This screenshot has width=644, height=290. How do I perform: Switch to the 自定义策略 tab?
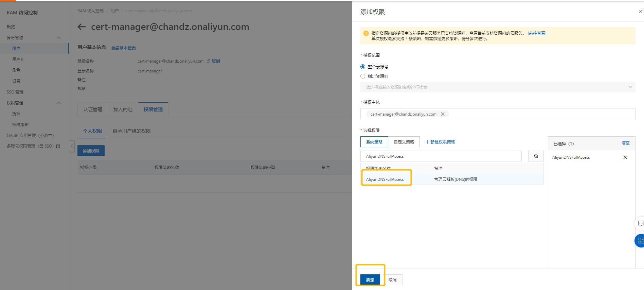(404, 142)
